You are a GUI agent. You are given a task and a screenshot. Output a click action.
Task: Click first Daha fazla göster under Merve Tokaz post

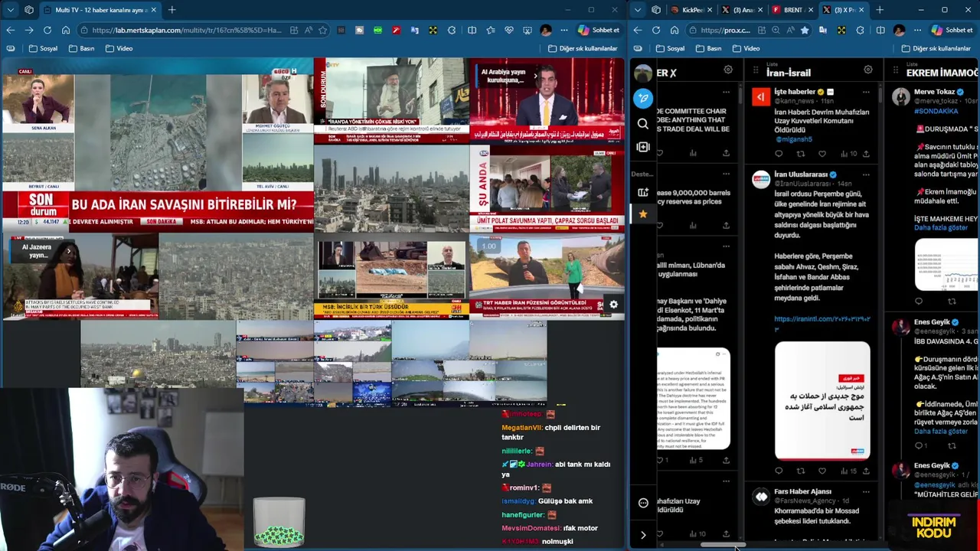point(940,227)
